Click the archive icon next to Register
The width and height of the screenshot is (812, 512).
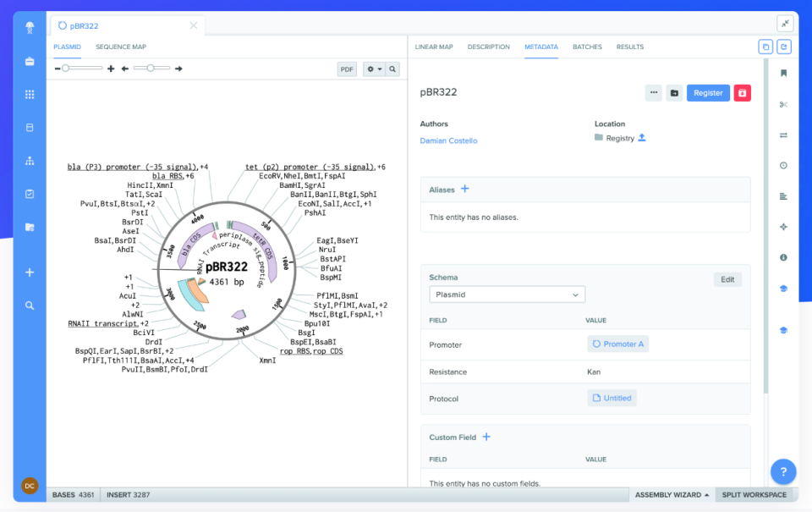pos(672,93)
